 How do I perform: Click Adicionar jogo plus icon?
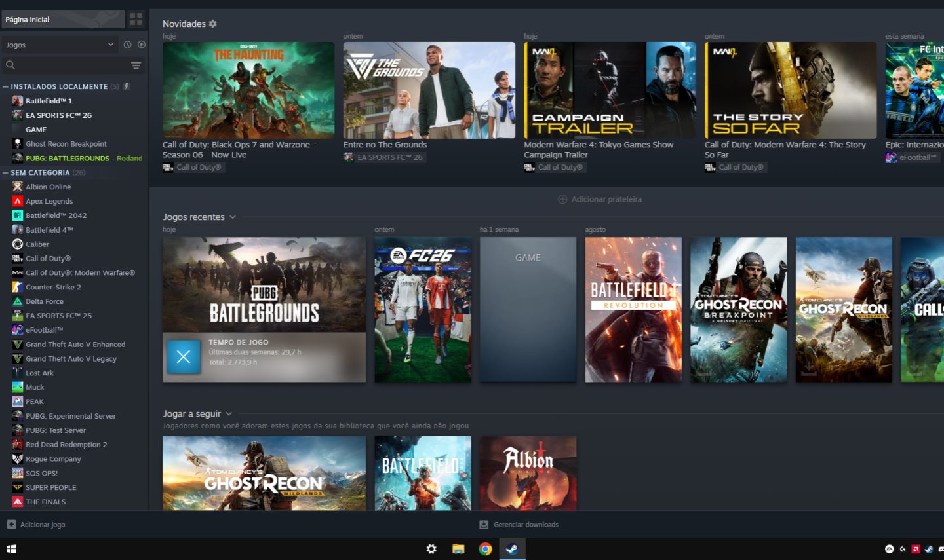coord(11,524)
